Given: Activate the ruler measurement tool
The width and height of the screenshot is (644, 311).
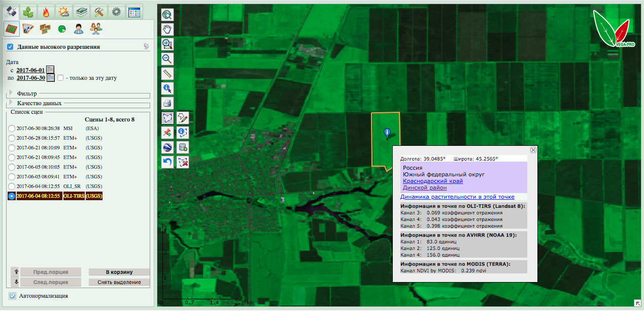Looking at the screenshot, I should coord(167,74).
